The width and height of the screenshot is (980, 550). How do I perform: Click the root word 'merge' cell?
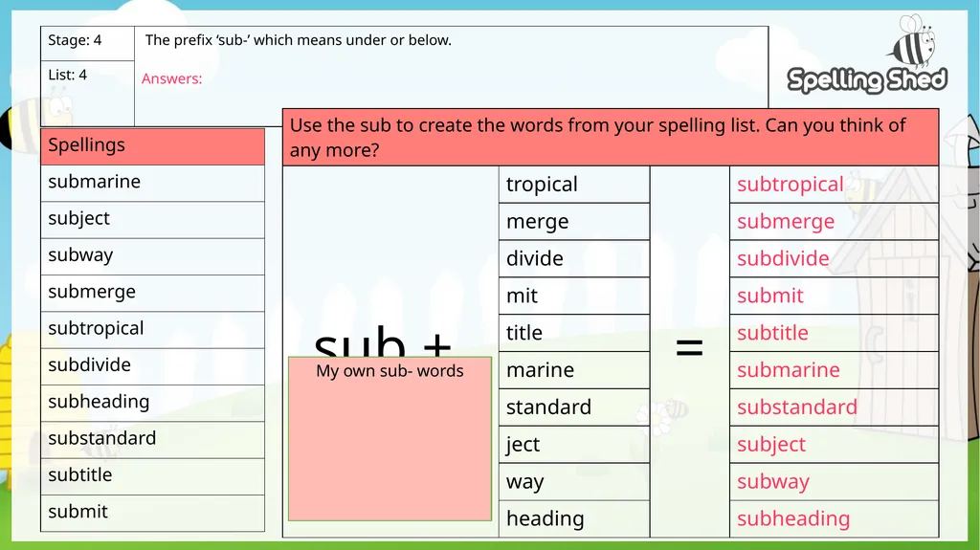[x=574, y=221]
